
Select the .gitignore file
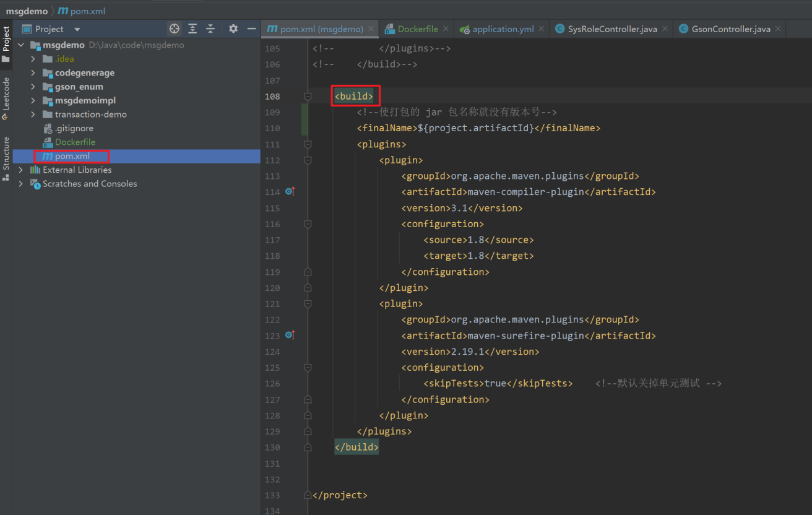tap(74, 128)
